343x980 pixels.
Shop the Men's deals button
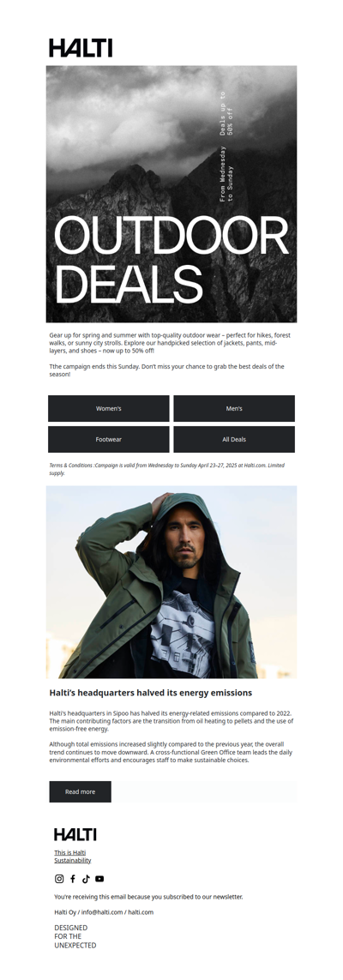[234, 408]
